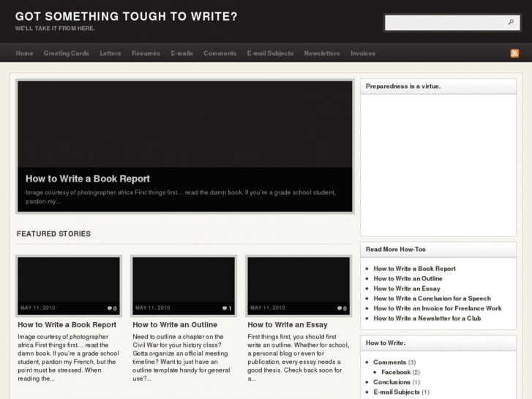Open the Outline story thumbnail
Image resolution: width=532 pixels, height=399 pixels.
[184, 286]
